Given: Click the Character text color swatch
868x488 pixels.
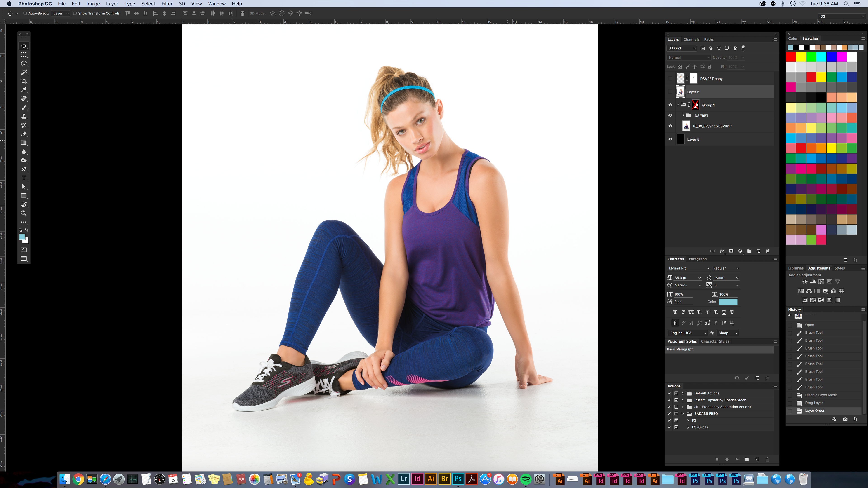Looking at the screenshot, I should (x=728, y=302).
